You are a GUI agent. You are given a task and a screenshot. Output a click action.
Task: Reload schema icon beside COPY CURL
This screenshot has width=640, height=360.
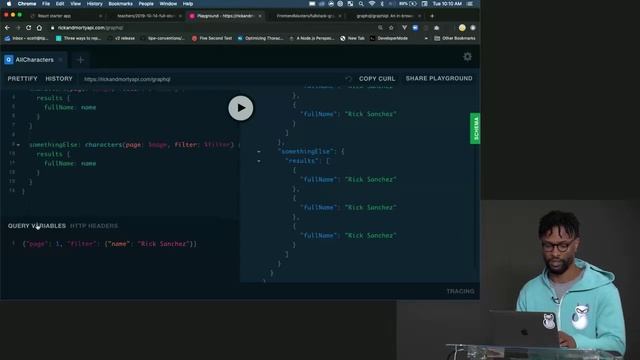pyautogui.click(x=349, y=79)
